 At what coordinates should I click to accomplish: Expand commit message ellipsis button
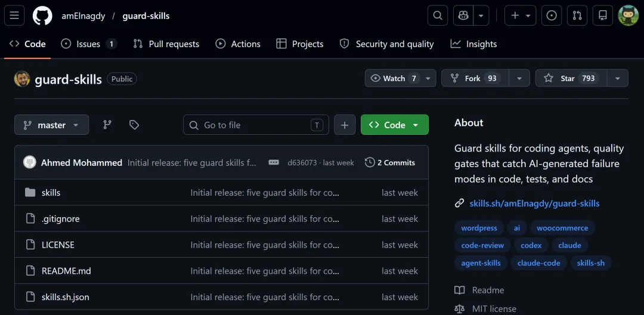pos(274,163)
